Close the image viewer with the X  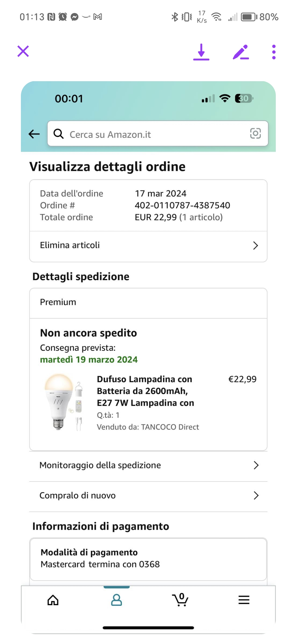(x=23, y=51)
